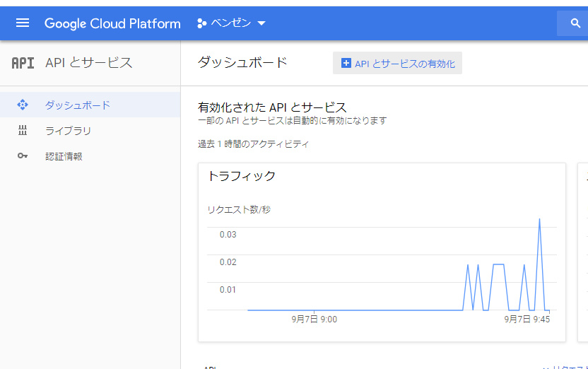Click the search magnifier icon
The height and width of the screenshot is (369, 588).
575,23
